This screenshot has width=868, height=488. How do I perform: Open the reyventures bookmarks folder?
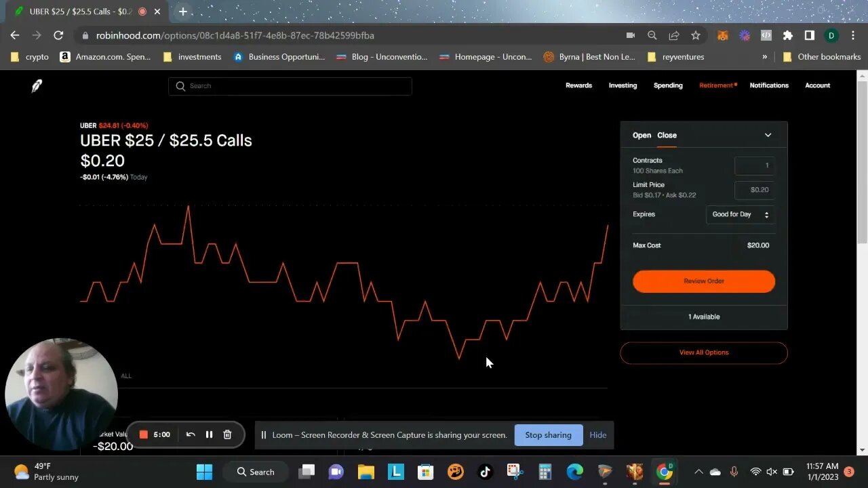click(x=676, y=57)
